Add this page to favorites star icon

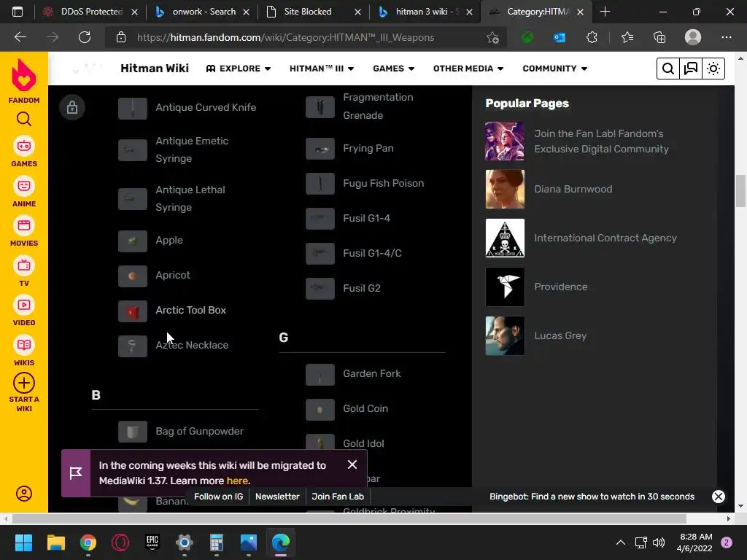coord(492,37)
